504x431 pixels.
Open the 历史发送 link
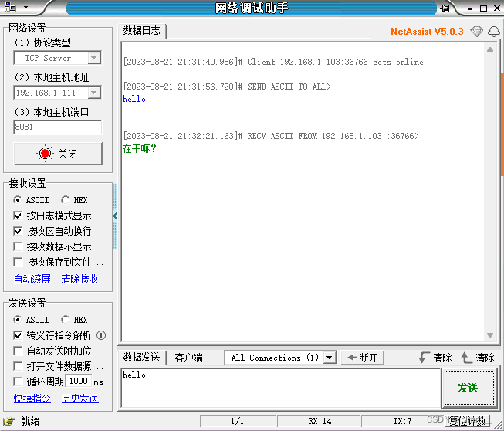pos(80,399)
